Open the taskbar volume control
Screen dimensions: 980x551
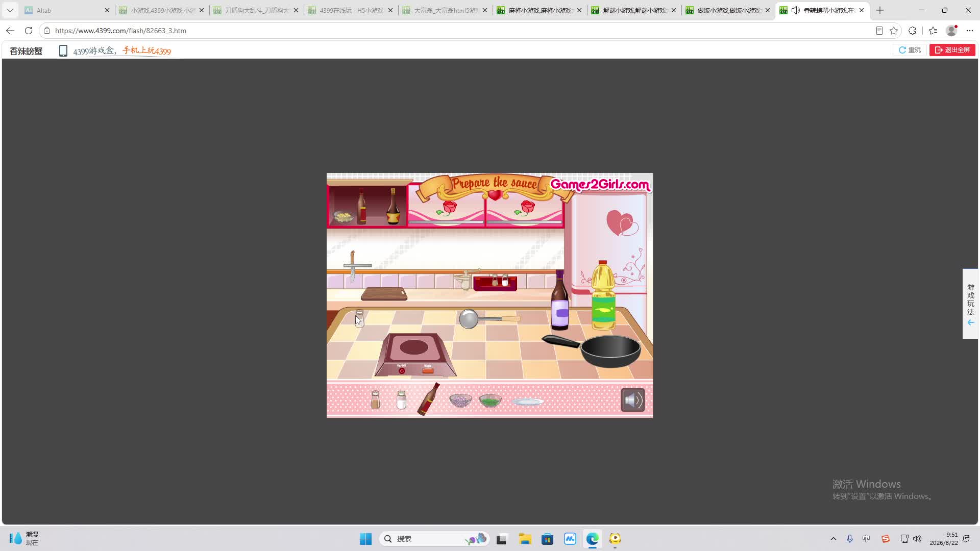click(x=917, y=539)
